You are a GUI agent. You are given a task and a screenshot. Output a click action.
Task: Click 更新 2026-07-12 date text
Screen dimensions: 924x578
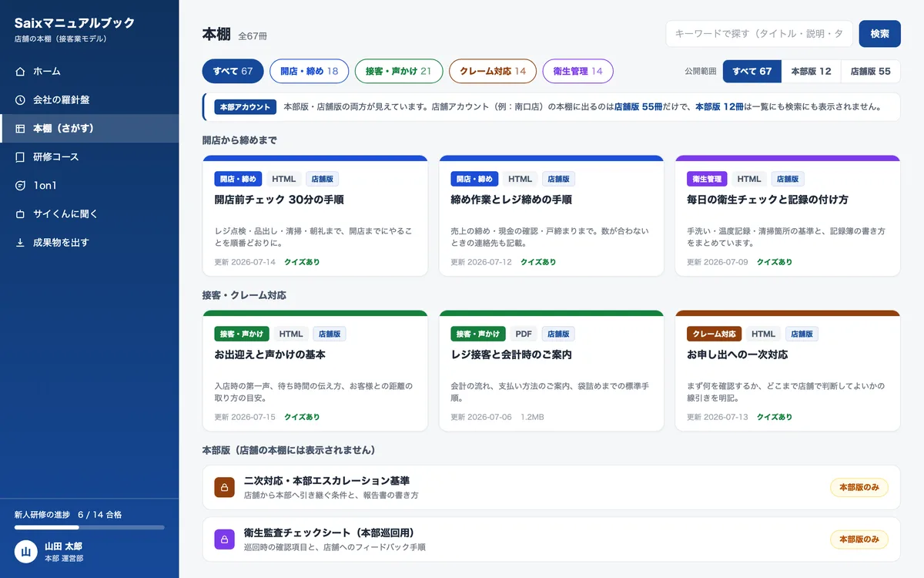(481, 262)
